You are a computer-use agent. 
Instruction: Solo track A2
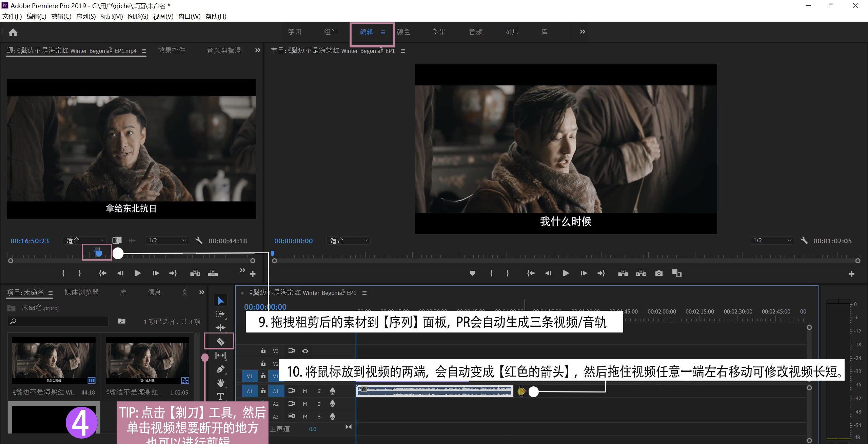click(x=319, y=404)
